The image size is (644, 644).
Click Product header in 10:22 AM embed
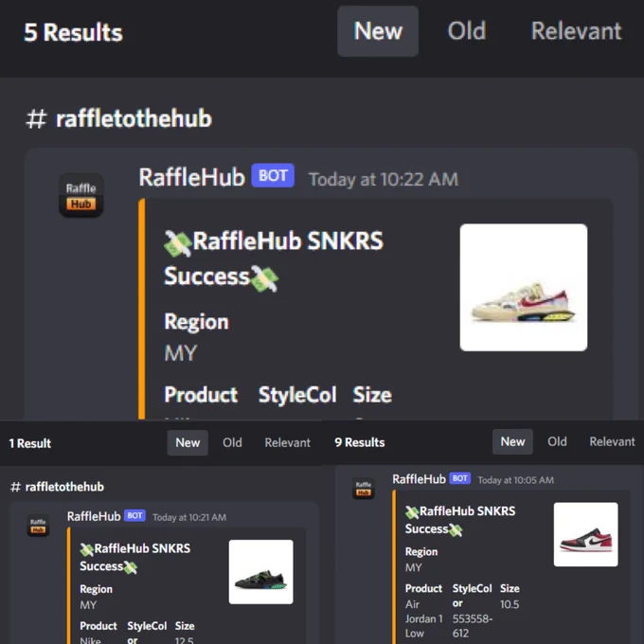coord(201,395)
